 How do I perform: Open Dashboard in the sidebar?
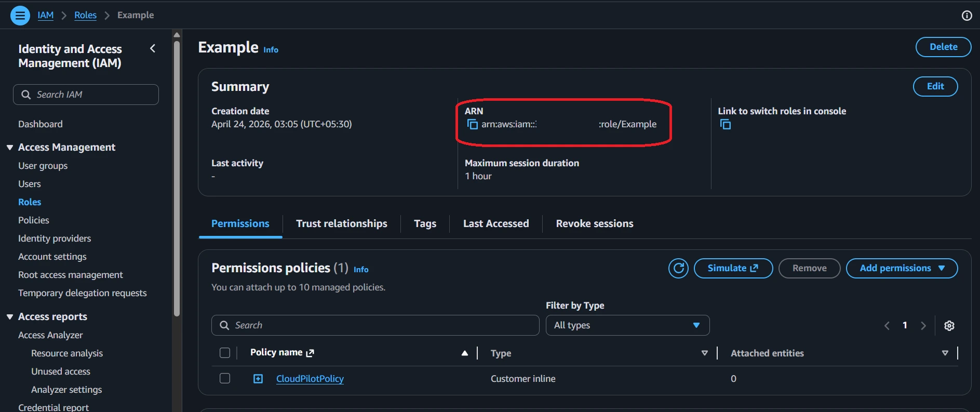[x=41, y=124]
